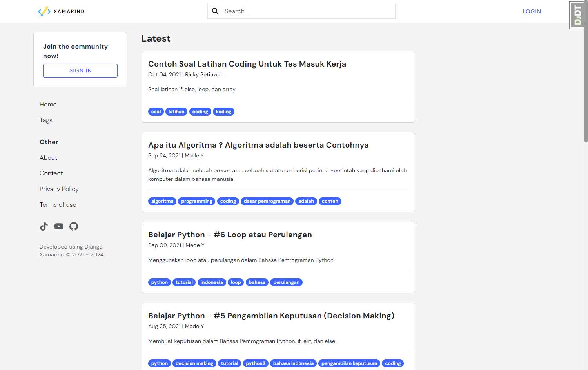The image size is (588, 370).
Task: Select the 'perulangan' tag
Action: coord(287,282)
